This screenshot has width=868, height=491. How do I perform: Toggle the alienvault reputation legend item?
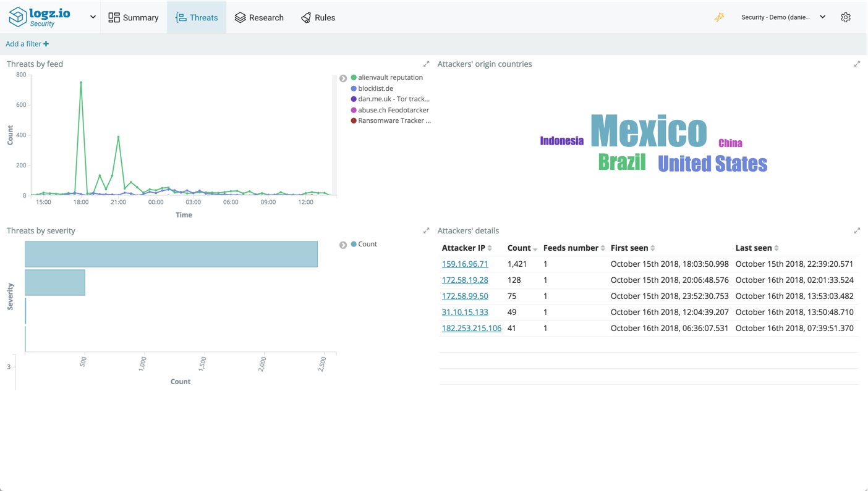coord(386,77)
